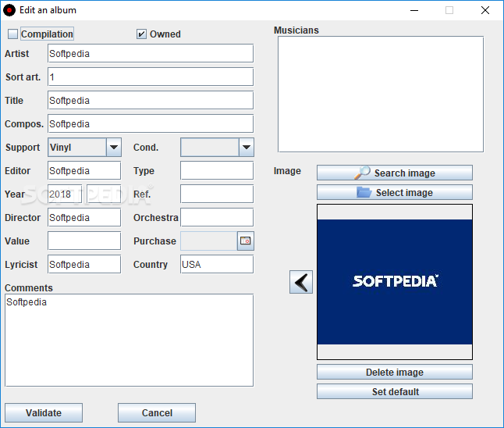Click the Cancel button

[x=157, y=412]
